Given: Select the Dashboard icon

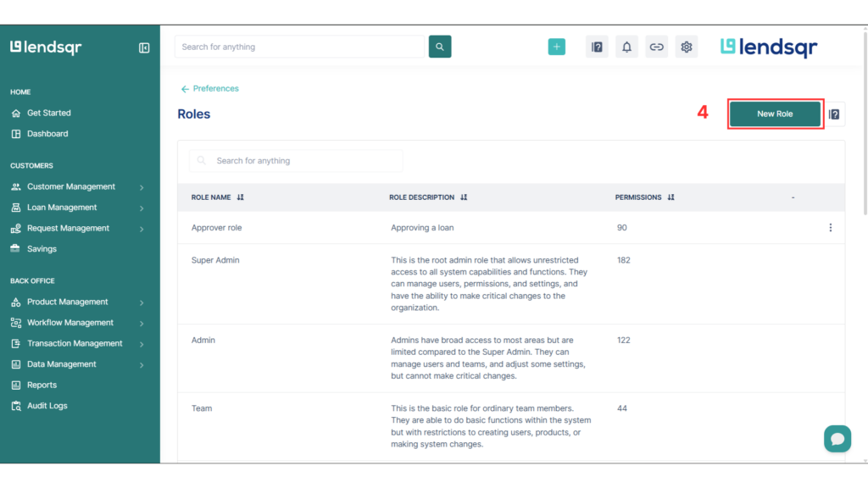Looking at the screenshot, I should (17, 133).
